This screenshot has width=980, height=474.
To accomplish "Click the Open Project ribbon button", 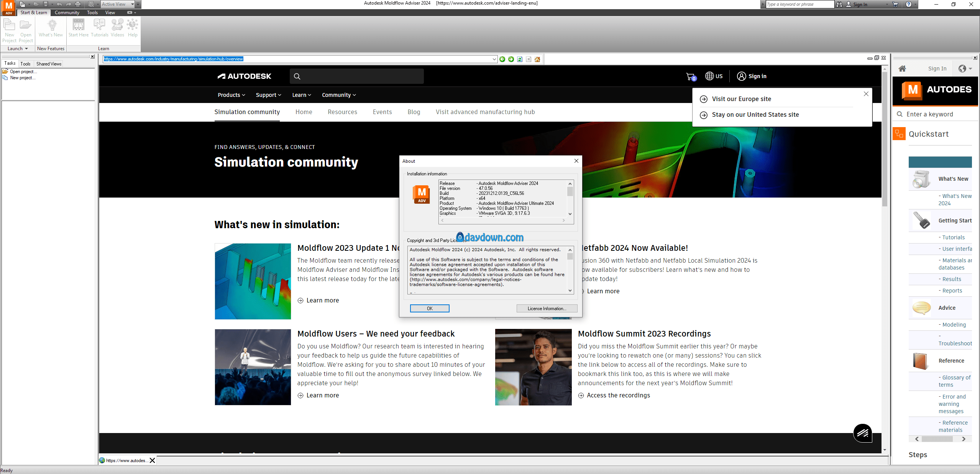I will (x=26, y=31).
